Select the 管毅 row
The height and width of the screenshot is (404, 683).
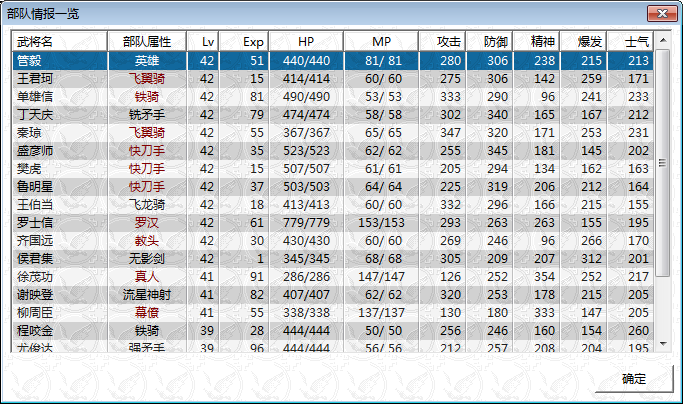pos(333,61)
